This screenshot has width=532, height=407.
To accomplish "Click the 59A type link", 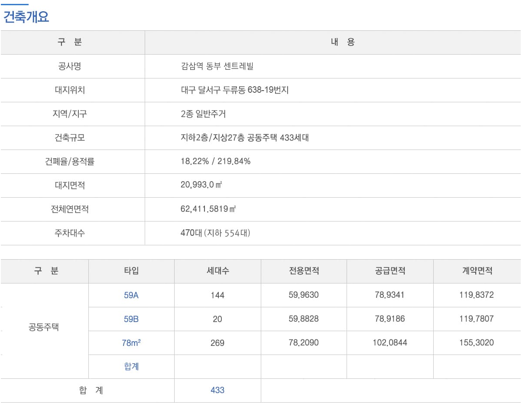I will coord(131,295).
